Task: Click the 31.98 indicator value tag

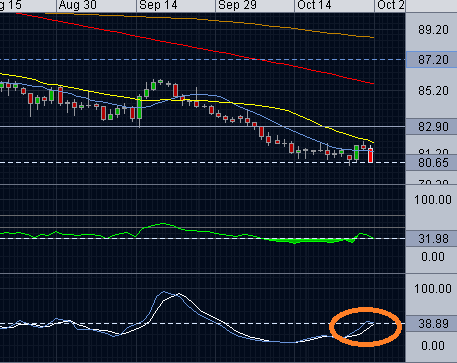Action: coord(431,239)
